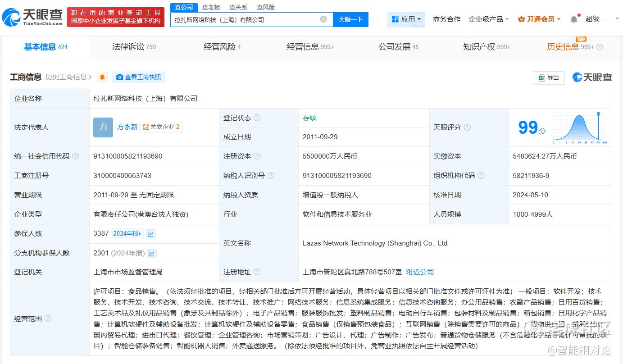
Task: Click the help icon beside 纳税人识别号
Action: 271,176
